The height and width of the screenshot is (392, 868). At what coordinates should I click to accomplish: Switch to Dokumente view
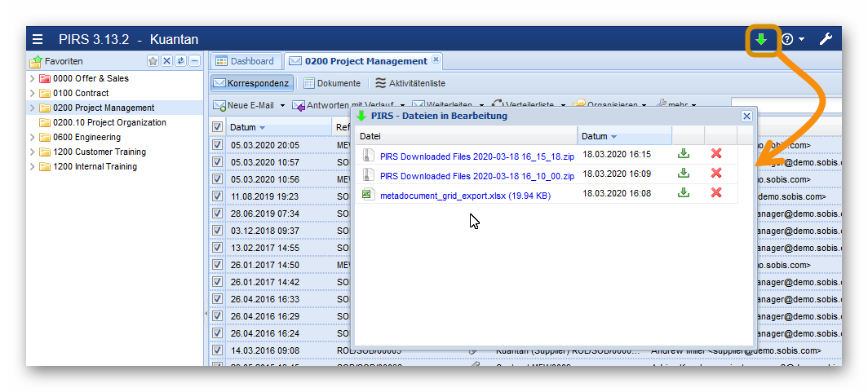point(331,83)
